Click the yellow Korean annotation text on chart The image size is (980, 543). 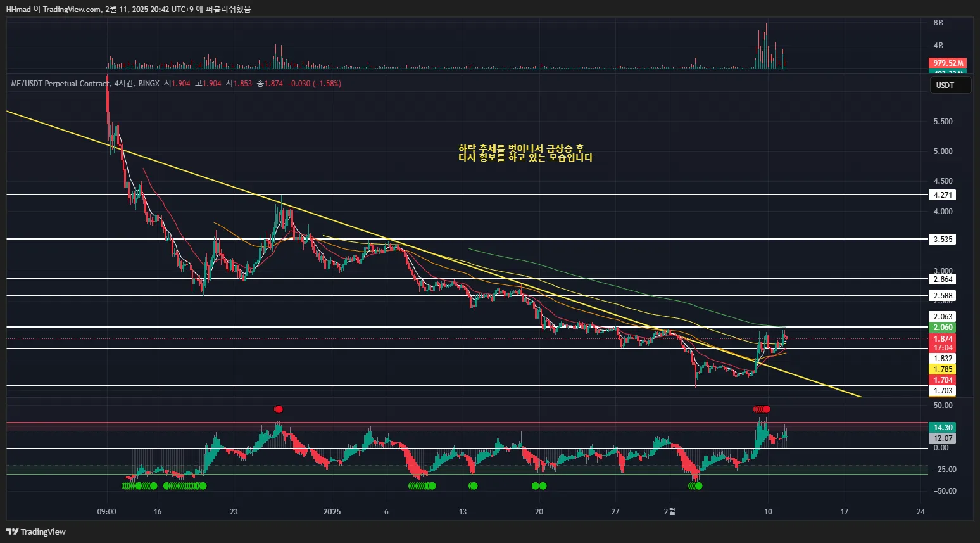point(525,153)
